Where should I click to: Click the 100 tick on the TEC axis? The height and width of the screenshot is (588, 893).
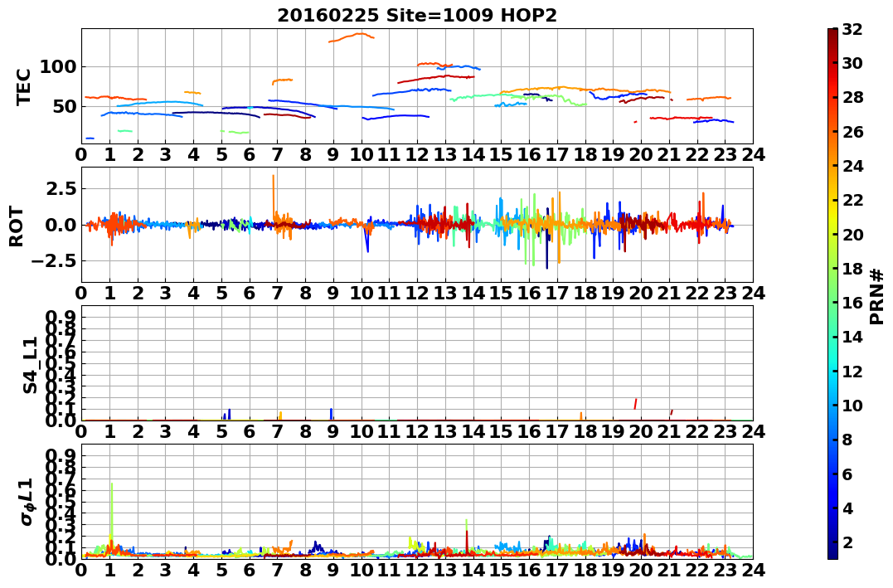pos(57,66)
